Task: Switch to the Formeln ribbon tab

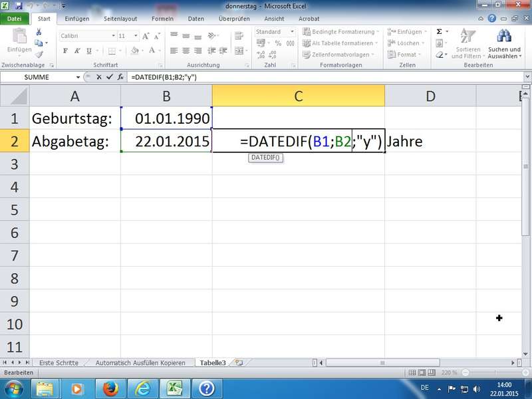Action: click(x=162, y=19)
